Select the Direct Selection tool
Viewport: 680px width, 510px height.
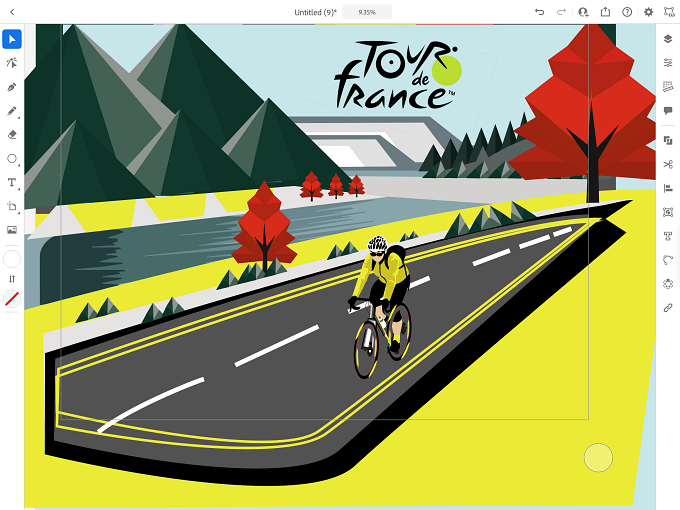(12, 63)
